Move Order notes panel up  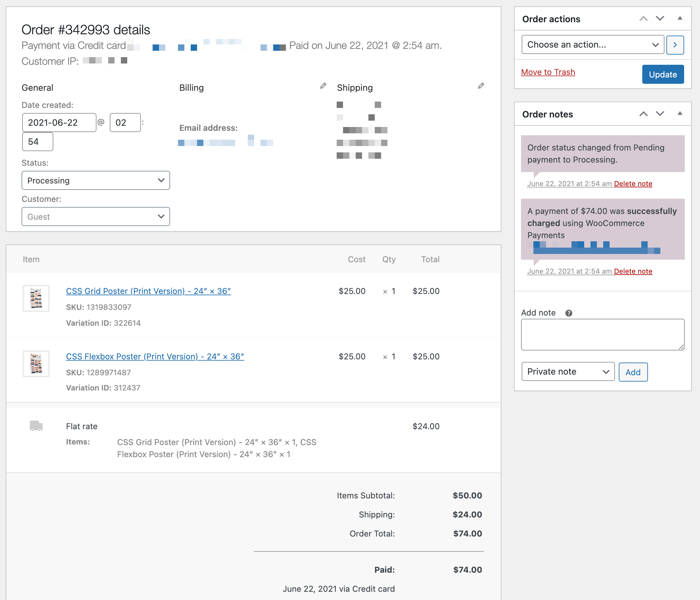pyautogui.click(x=644, y=114)
